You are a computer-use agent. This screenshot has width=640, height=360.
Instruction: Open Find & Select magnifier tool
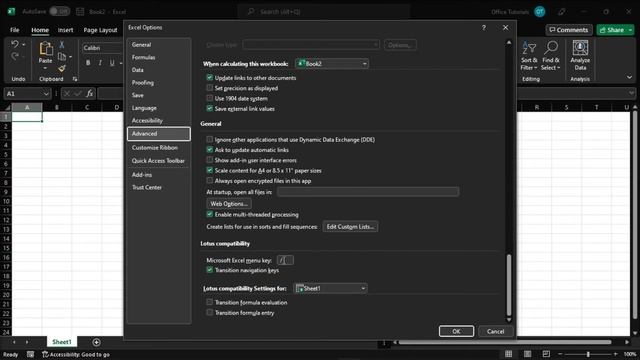point(551,56)
